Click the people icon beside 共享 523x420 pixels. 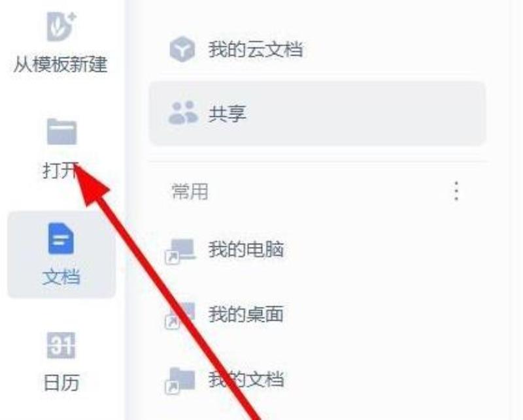click(183, 113)
